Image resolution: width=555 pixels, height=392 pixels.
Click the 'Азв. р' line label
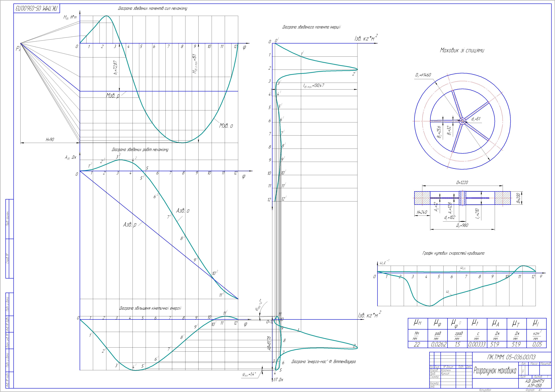pyautogui.click(x=130, y=225)
